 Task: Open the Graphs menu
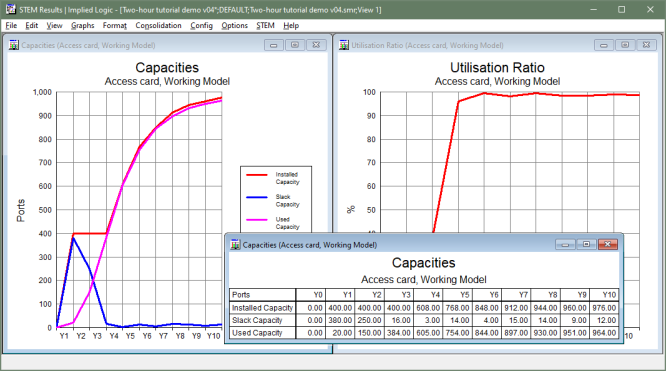click(x=82, y=25)
